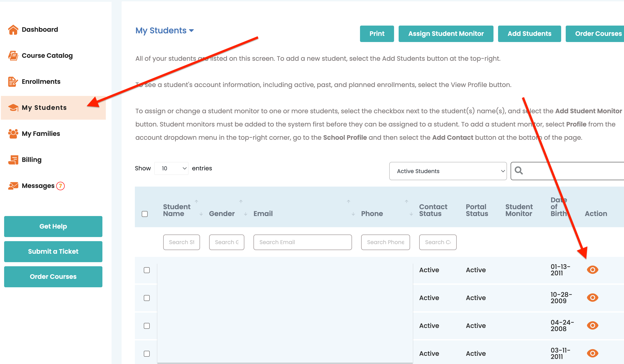The image size is (624, 364).
Task: Open the Show entries count dropdown
Action: coord(171,168)
